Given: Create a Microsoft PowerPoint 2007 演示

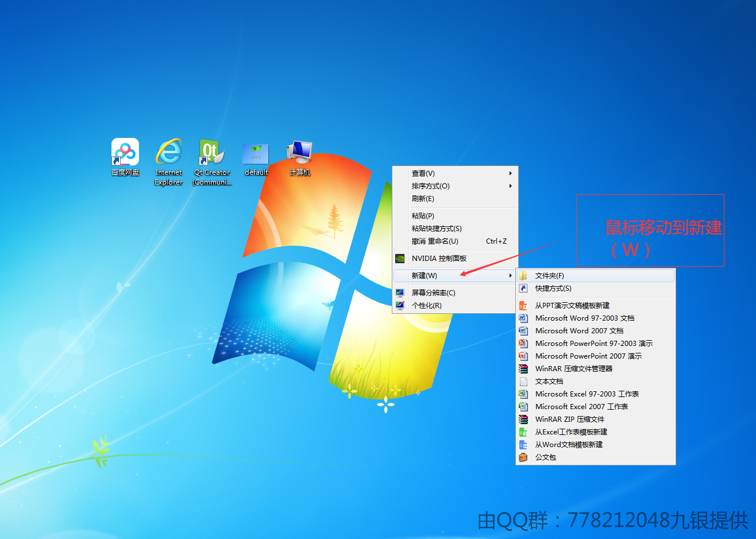Looking at the screenshot, I should click(x=596, y=356).
